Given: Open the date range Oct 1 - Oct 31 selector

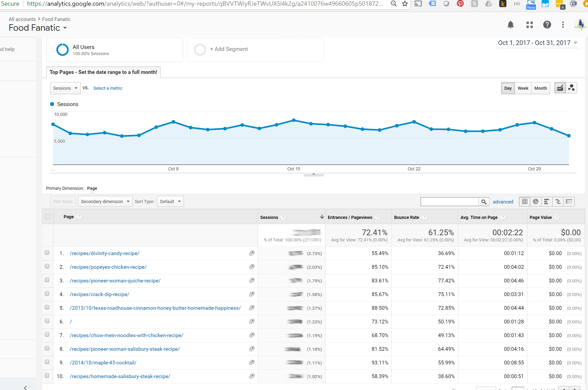Looking at the screenshot, I should click(x=534, y=43).
